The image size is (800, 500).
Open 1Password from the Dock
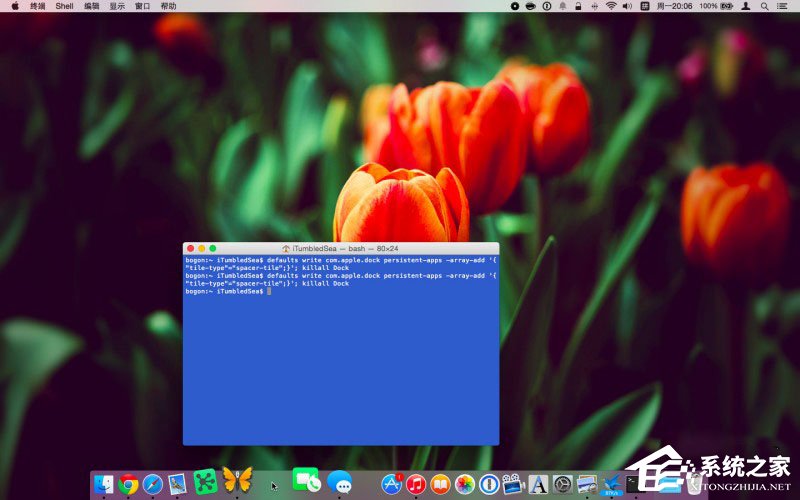click(489, 484)
